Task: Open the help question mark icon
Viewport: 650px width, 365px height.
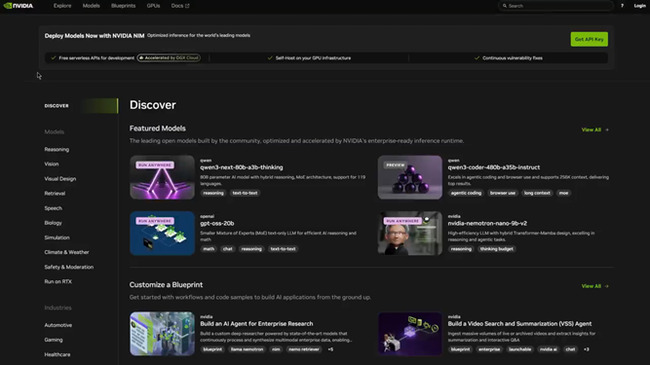Action: tap(622, 6)
